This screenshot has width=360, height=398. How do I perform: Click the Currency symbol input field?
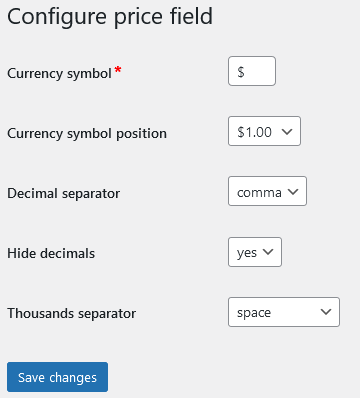pyautogui.click(x=252, y=71)
